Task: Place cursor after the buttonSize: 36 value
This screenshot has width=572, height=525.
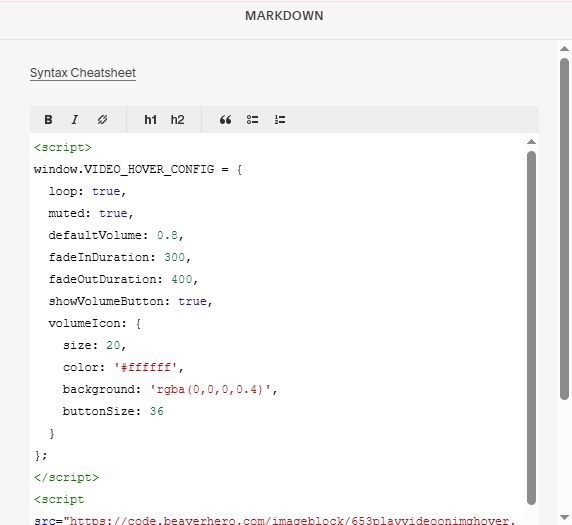Action: tap(164, 412)
